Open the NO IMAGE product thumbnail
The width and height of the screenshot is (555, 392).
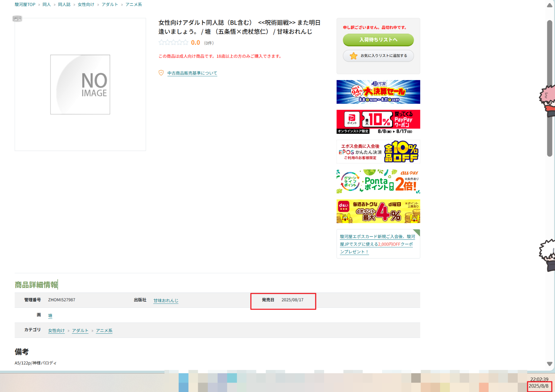pyautogui.click(x=80, y=85)
